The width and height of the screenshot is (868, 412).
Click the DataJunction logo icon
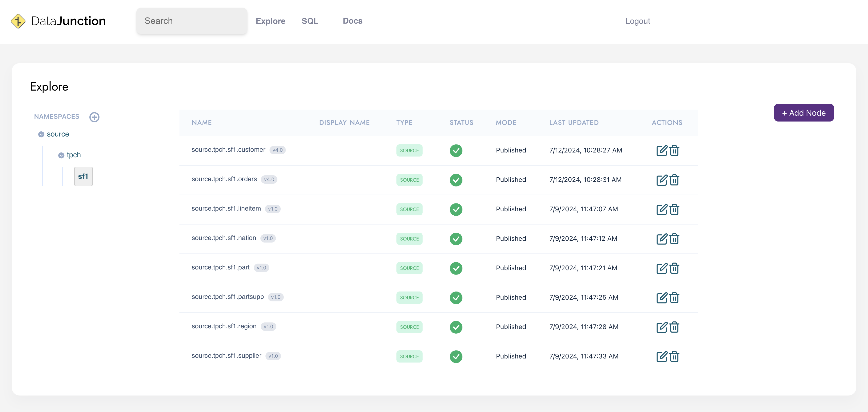[x=18, y=21]
